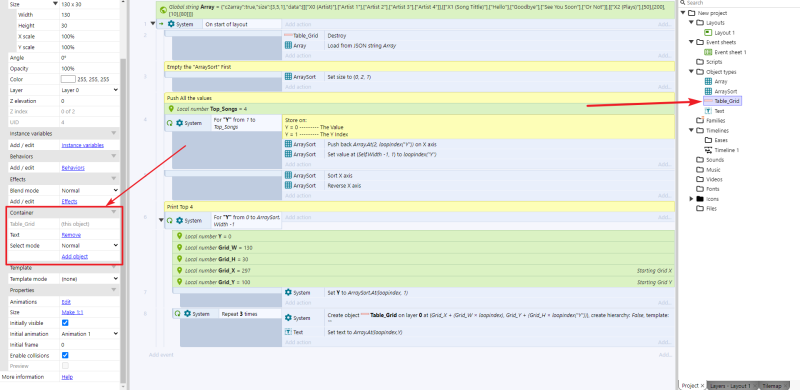Click the Animations Edit link
This screenshot has width=800, height=390.
pyautogui.click(x=65, y=302)
